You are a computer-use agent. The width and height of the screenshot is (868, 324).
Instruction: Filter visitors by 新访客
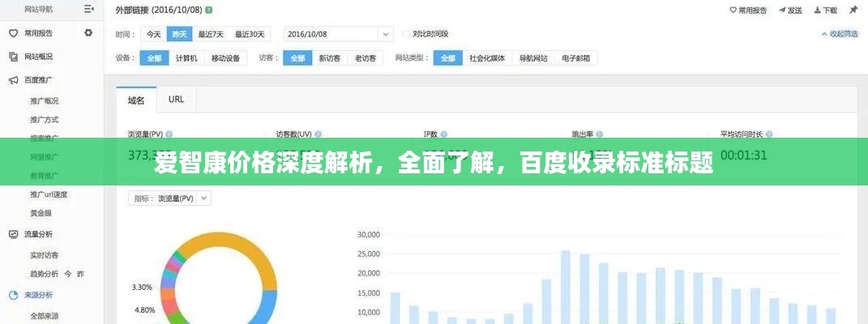coord(329,58)
